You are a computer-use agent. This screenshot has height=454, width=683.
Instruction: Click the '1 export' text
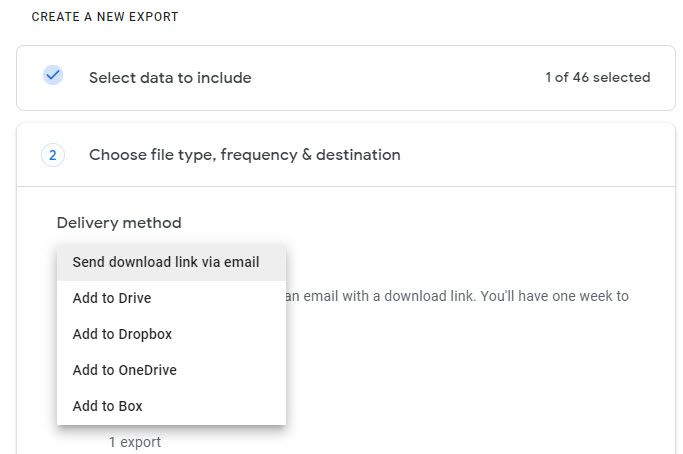[135, 442]
